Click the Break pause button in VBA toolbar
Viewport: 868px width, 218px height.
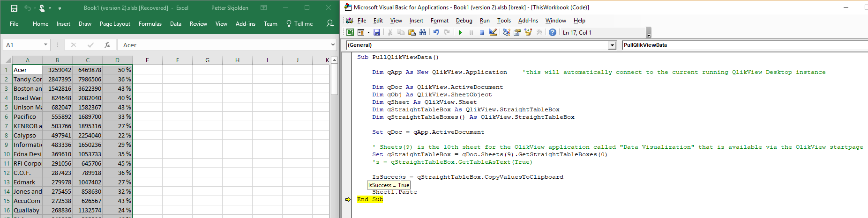point(471,32)
